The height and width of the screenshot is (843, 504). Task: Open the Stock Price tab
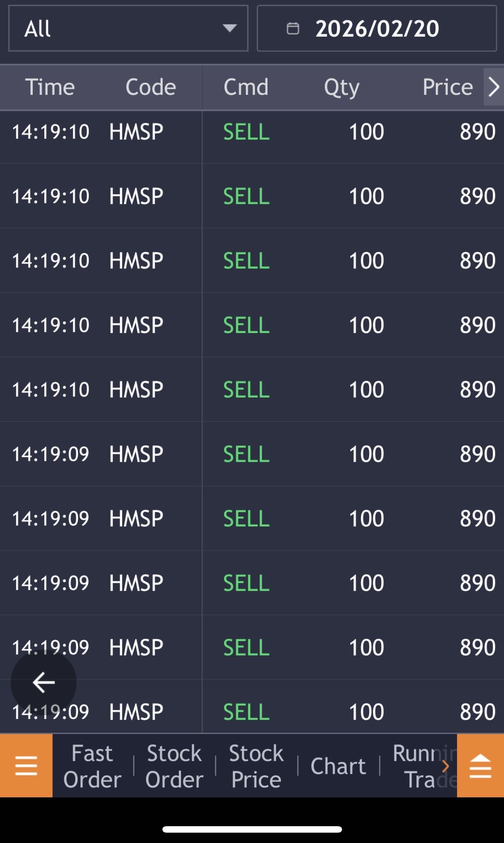pyautogui.click(x=256, y=766)
